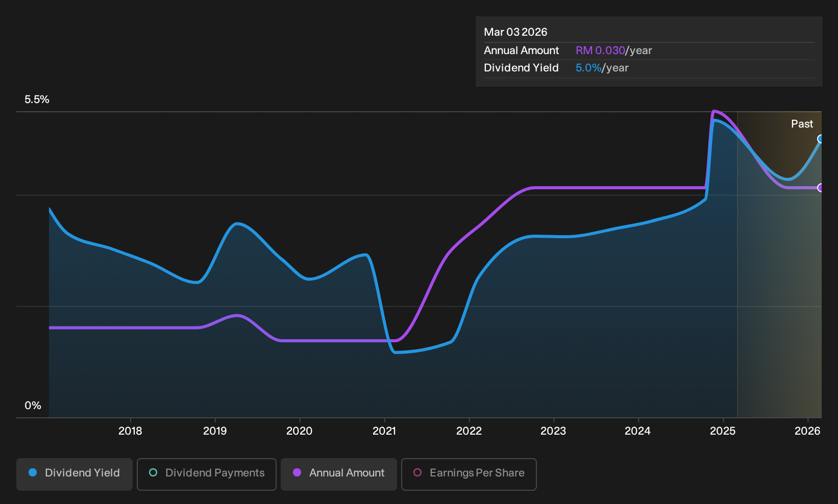Toggle the Dividend Yield series

75,474
